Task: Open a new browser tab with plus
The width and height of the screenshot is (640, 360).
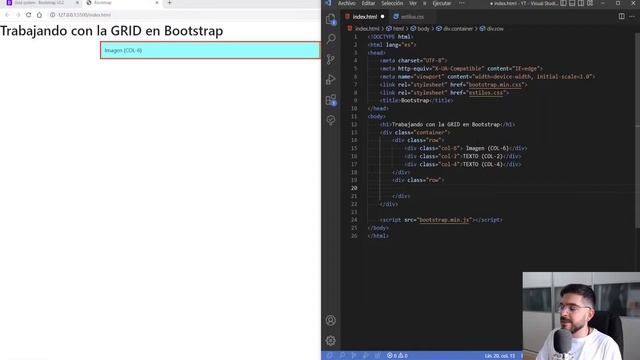Action: coord(169,3)
